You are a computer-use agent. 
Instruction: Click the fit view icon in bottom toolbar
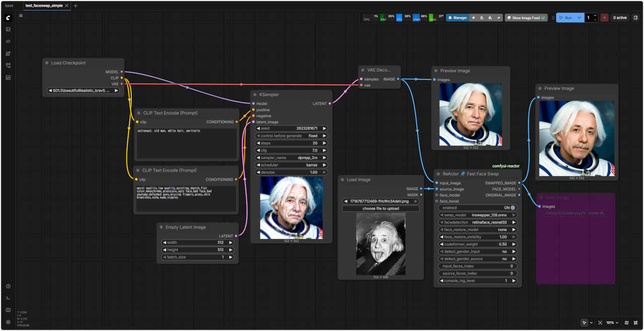(x=600, y=322)
